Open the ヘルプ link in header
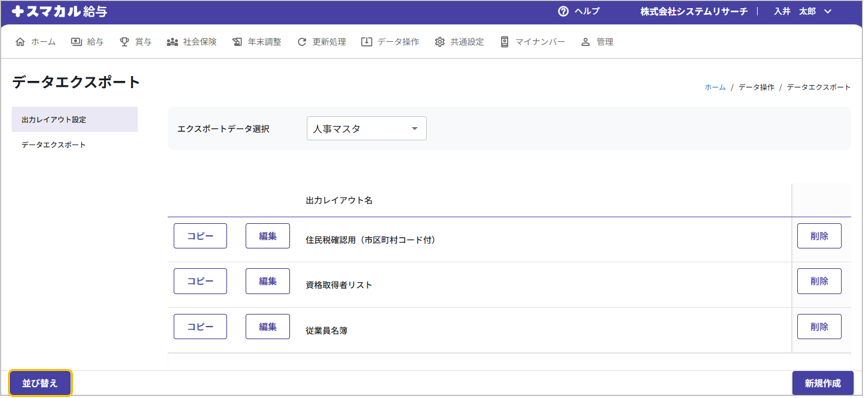This screenshot has width=864, height=398. click(x=587, y=11)
